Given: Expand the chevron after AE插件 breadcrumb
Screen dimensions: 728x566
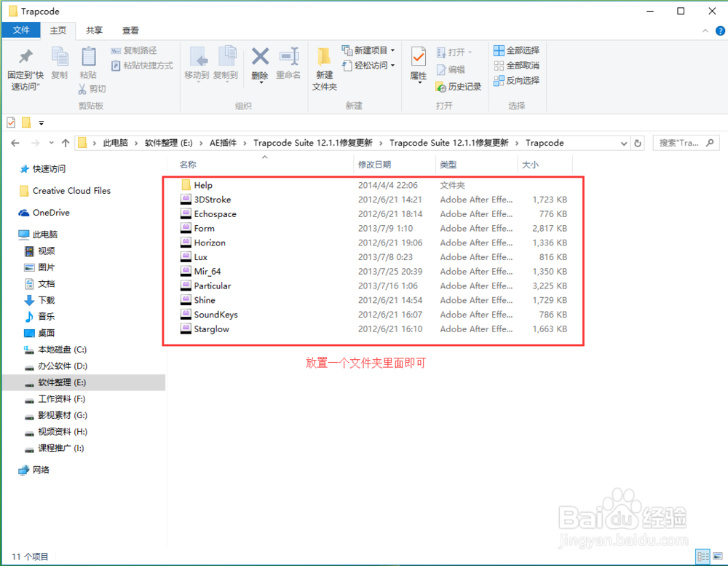Looking at the screenshot, I should (245, 143).
